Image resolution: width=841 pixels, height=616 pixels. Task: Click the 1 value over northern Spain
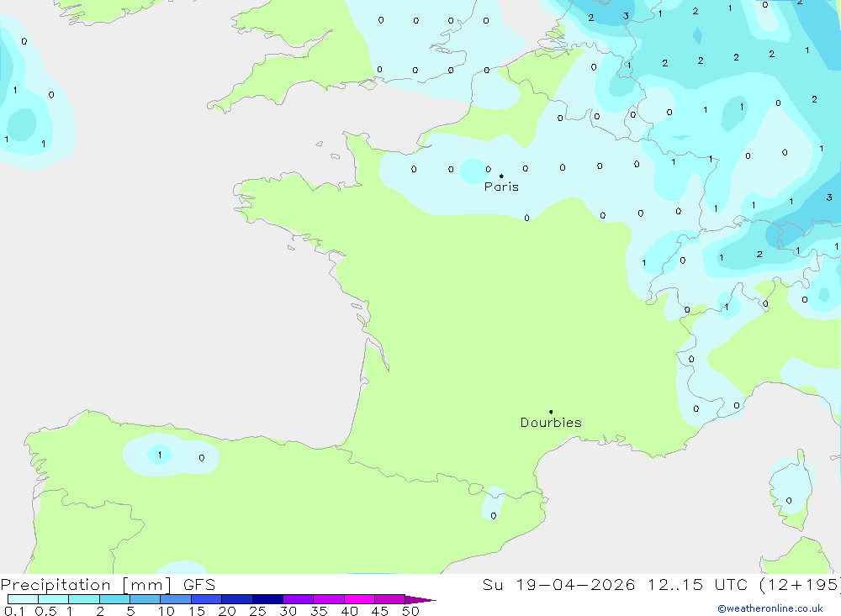pyautogui.click(x=160, y=455)
